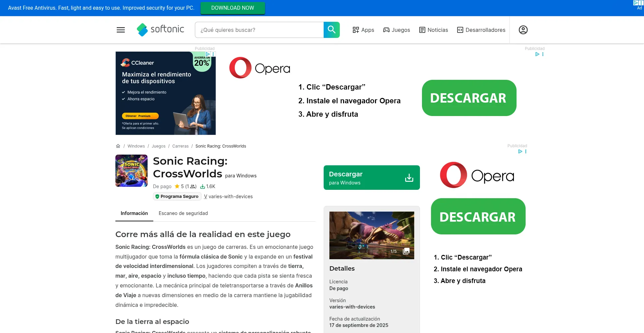This screenshot has height=333, width=644.
Task: Click the Sonic Racing game icon
Action: coord(131,171)
